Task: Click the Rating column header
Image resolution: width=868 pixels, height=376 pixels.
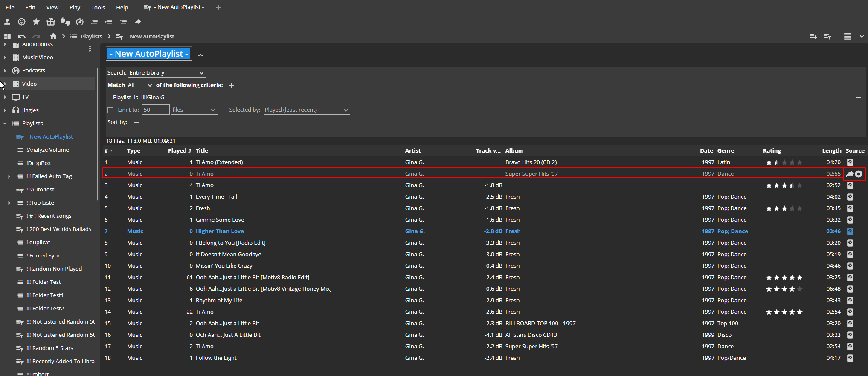Action: click(772, 151)
